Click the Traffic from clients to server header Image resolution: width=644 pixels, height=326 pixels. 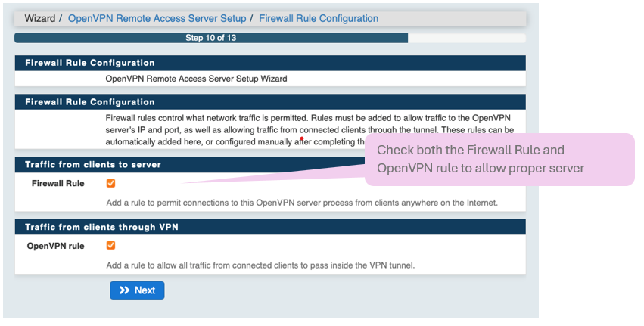pos(93,164)
